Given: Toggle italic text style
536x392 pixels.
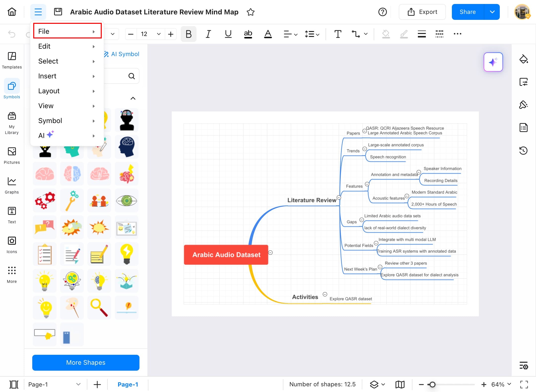Looking at the screenshot, I should tap(208, 34).
